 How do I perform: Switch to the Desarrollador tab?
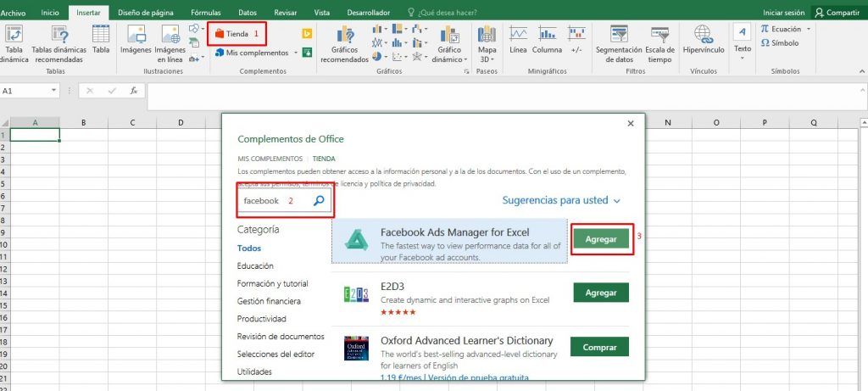point(368,12)
